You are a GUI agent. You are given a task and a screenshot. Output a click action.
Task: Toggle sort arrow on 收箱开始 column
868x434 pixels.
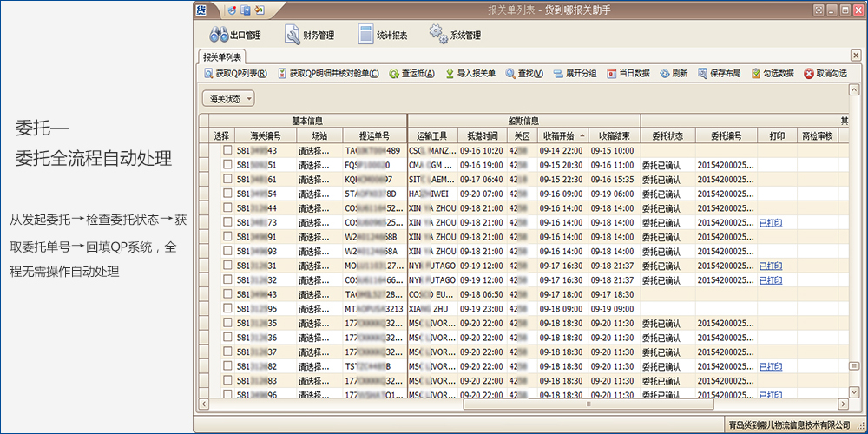(582, 136)
